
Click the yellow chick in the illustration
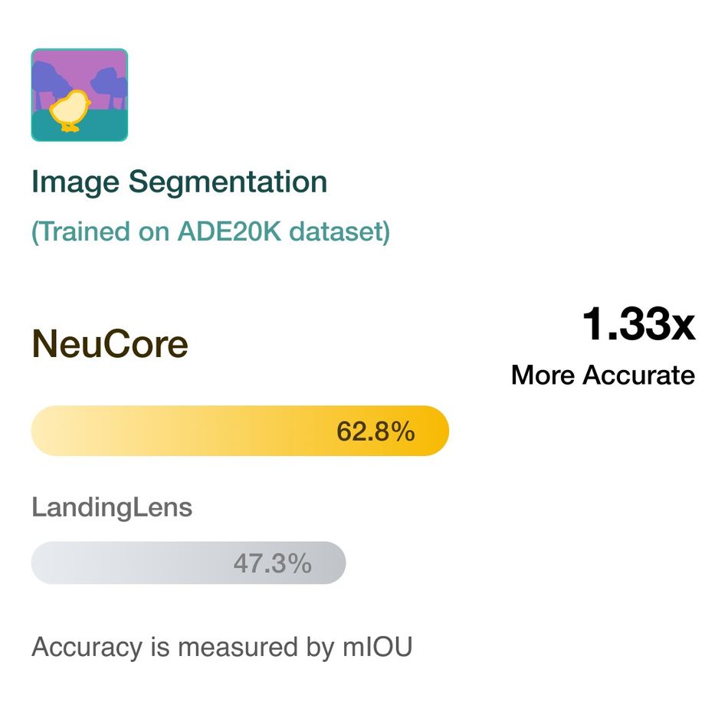click(x=70, y=110)
